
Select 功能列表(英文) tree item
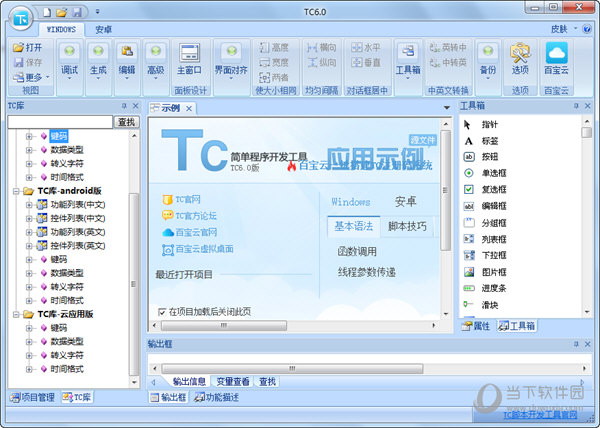click(78, 232)
